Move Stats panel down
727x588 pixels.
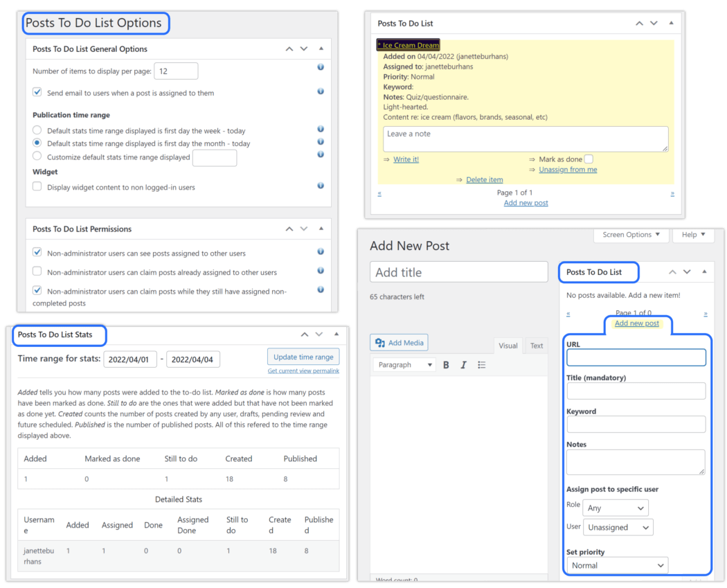click(x=319, y=335)
